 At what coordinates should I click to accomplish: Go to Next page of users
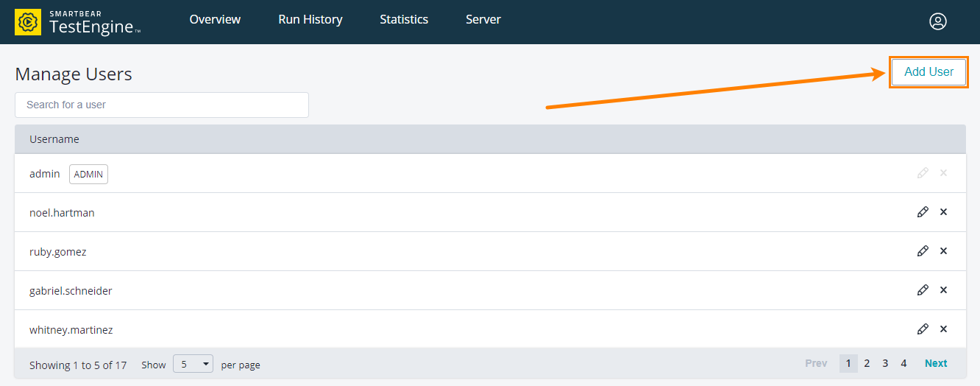pyautogui.click(x=935, y=363)
